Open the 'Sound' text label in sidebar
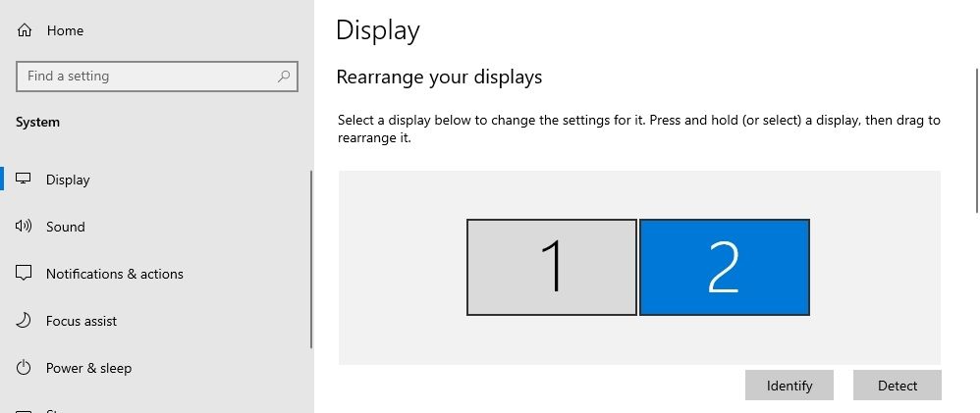This screenshot has width=980, height=413. coord(66,227)
